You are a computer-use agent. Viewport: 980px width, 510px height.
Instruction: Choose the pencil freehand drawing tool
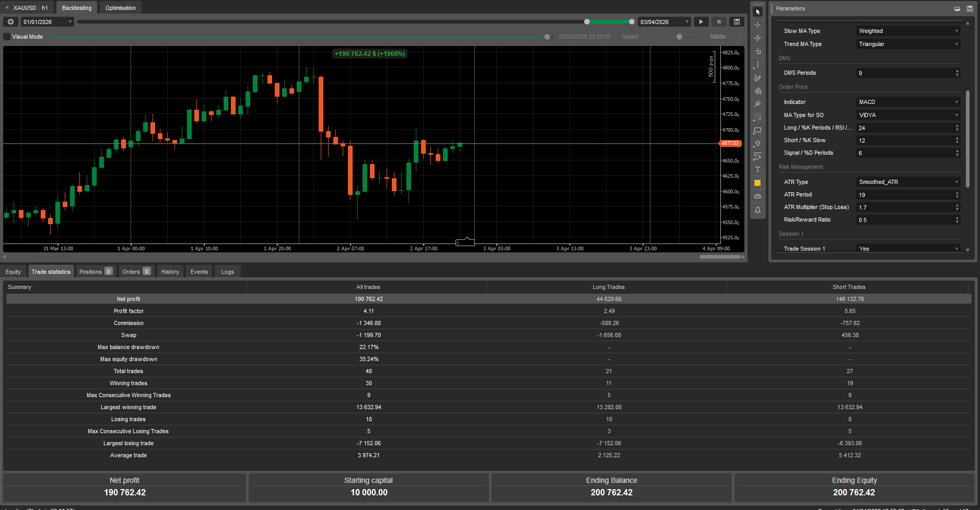tap(757, 78)
